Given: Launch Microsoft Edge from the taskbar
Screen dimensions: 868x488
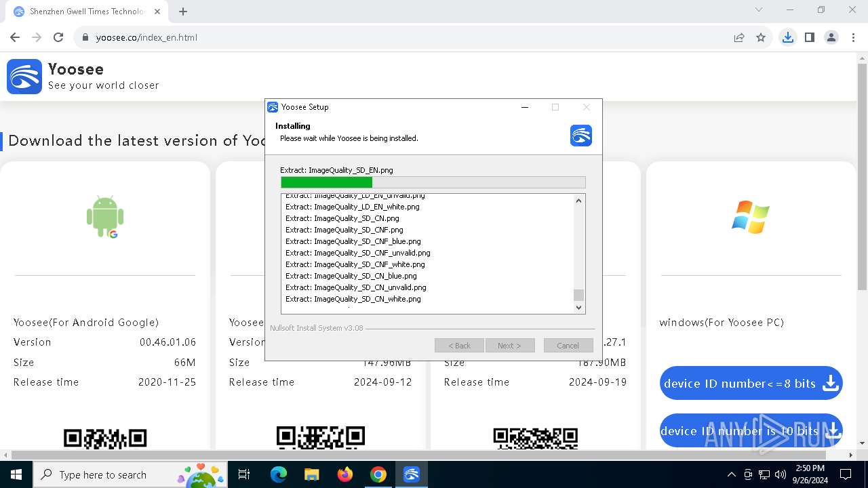Looking at the screenshot, I should 279,474.
